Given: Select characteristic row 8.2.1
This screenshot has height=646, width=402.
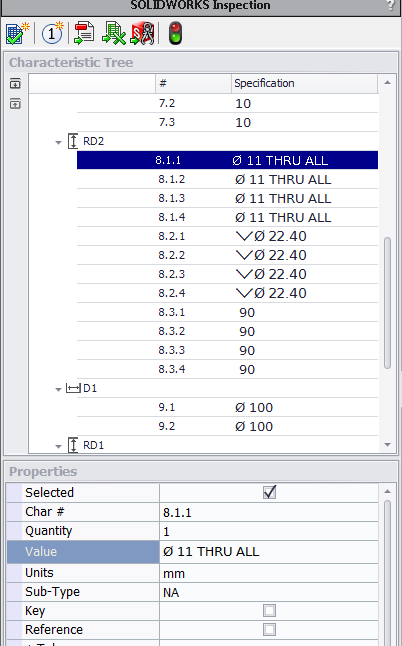Looking at the screenshot, I should pyautogui.click(x=227, y=236).
